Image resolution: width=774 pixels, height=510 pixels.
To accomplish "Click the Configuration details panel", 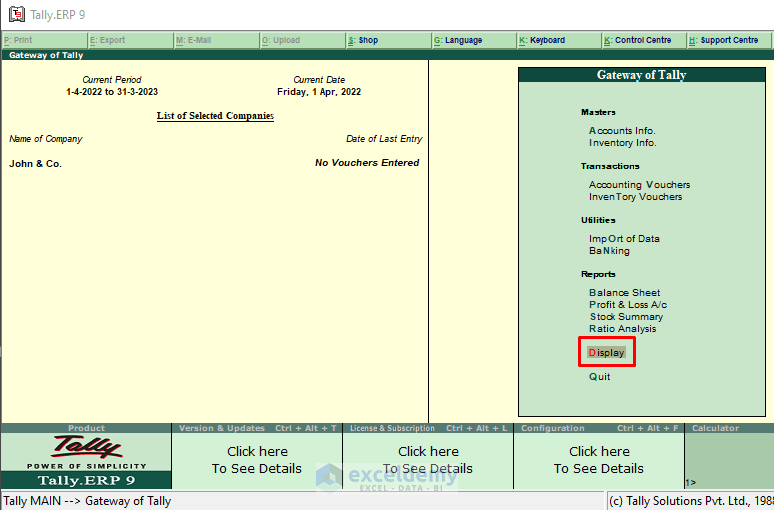I will coord(599,460).
